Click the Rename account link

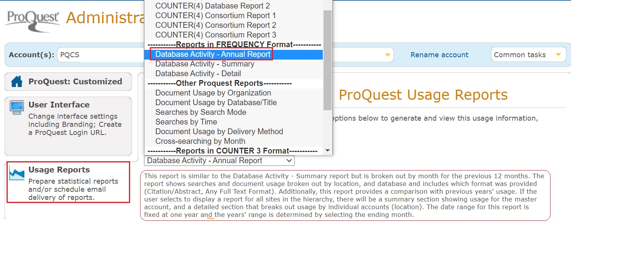pyautogui.click(x=439, y=55)
